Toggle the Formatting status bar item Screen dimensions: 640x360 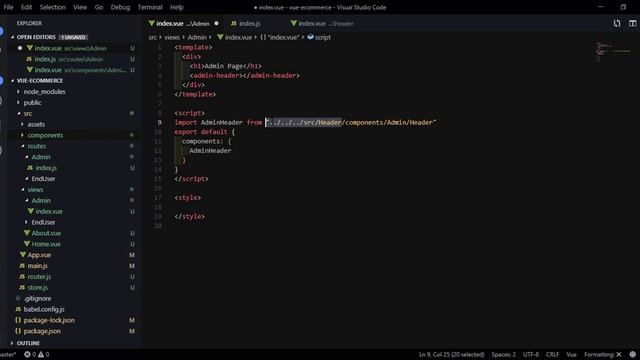click(x=602, y=354)
